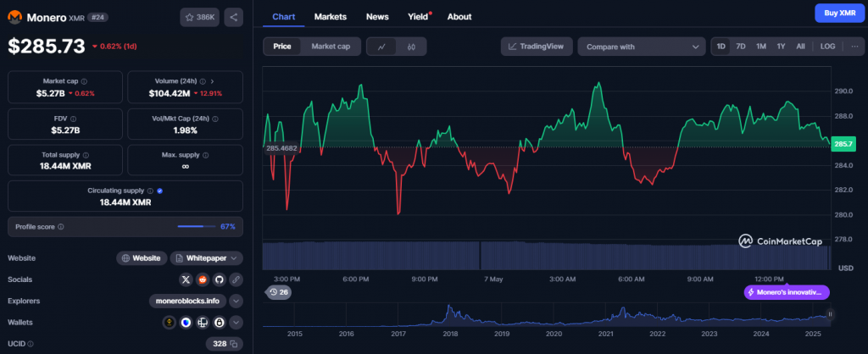868x354 pixels.
Task: Click the Monero's innovative banner pill
Action: pos(787,292)
